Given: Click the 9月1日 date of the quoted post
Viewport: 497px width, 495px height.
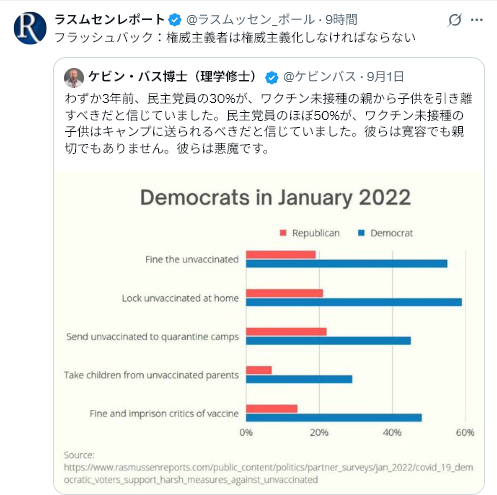Looking at the screenshot, I should pyautogui.click(x=386, y=77).
